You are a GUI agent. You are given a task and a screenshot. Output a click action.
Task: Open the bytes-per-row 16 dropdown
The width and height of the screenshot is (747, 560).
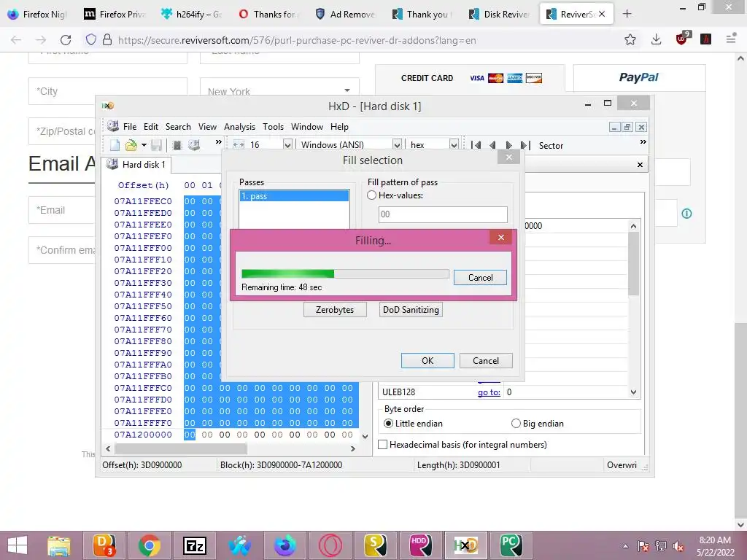point(287,145)
